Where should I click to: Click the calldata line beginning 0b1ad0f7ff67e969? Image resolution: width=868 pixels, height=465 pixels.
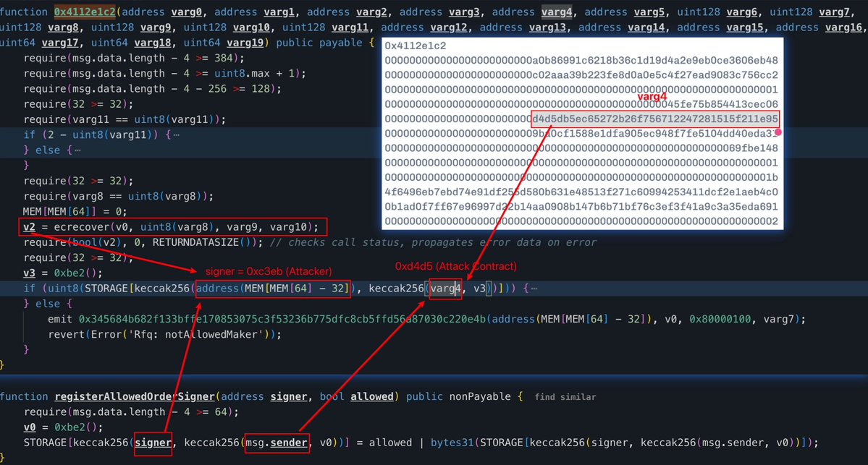click(581, 206)
